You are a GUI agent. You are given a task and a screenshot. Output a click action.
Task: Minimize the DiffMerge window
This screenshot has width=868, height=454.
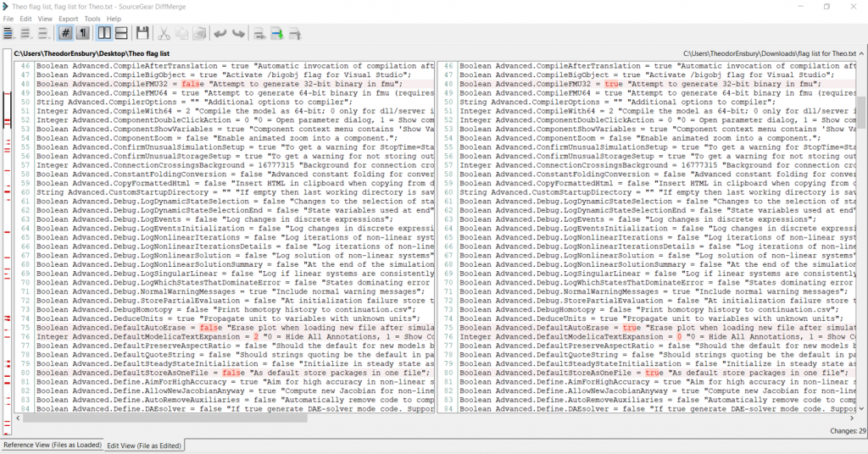(x=800, y=7)
